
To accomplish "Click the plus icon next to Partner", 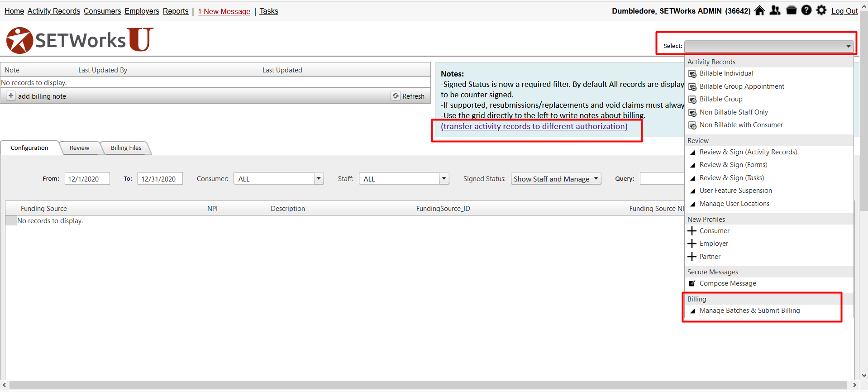I will [x=692, y=257].
